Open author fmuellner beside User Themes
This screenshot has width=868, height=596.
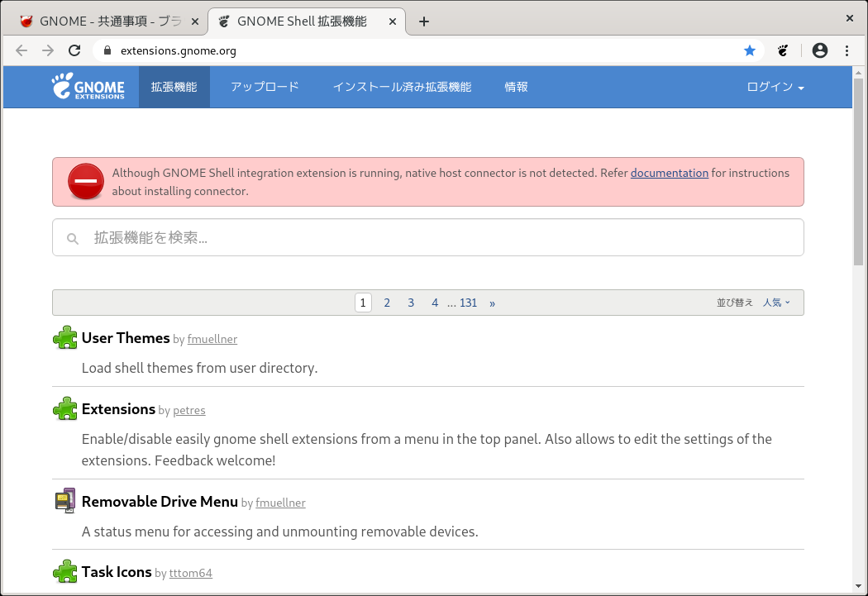[212, 339]
